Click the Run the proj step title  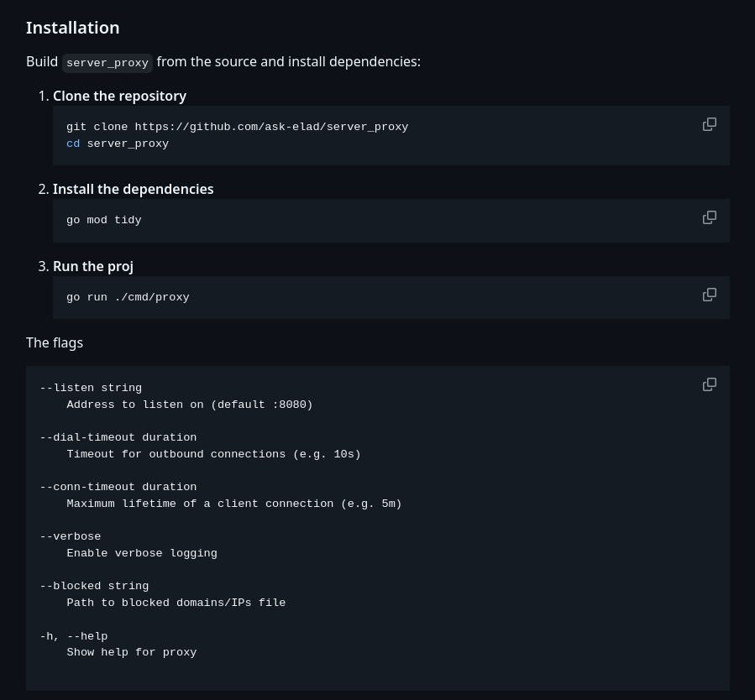pos(93,267)
